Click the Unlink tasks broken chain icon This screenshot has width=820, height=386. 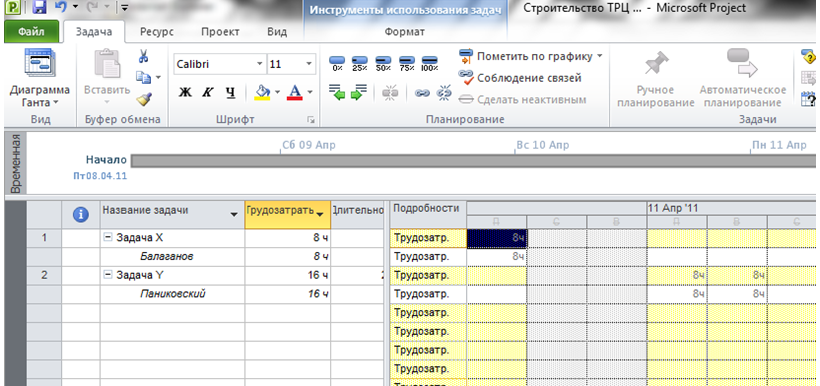[x=443, y=93]
